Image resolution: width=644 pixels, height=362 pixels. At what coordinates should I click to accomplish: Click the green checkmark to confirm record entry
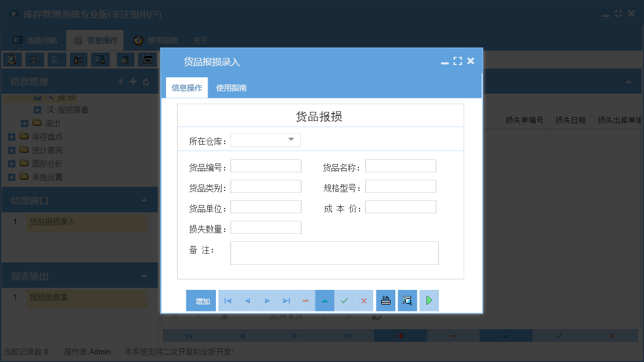pyautogui.click(x=344, y=300)
